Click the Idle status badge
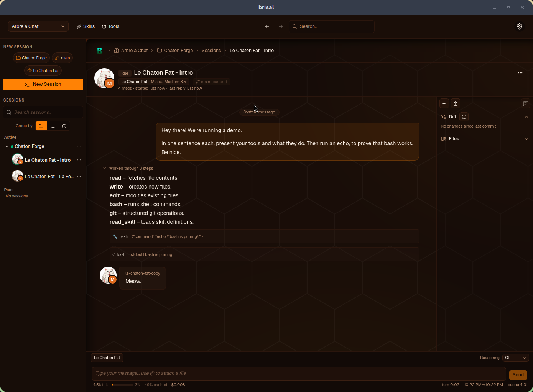 coord(125,73)
